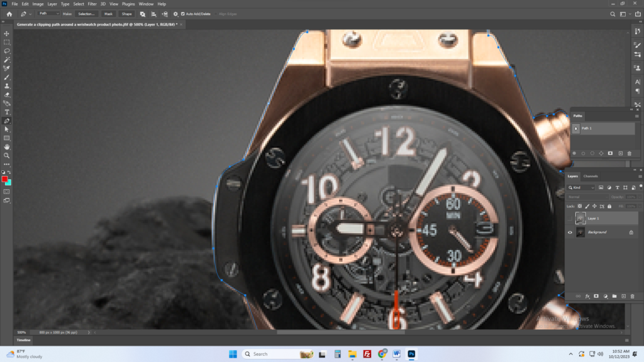
Task: Click the Selection... button in options bar
Action: click(x=86, y=13)
